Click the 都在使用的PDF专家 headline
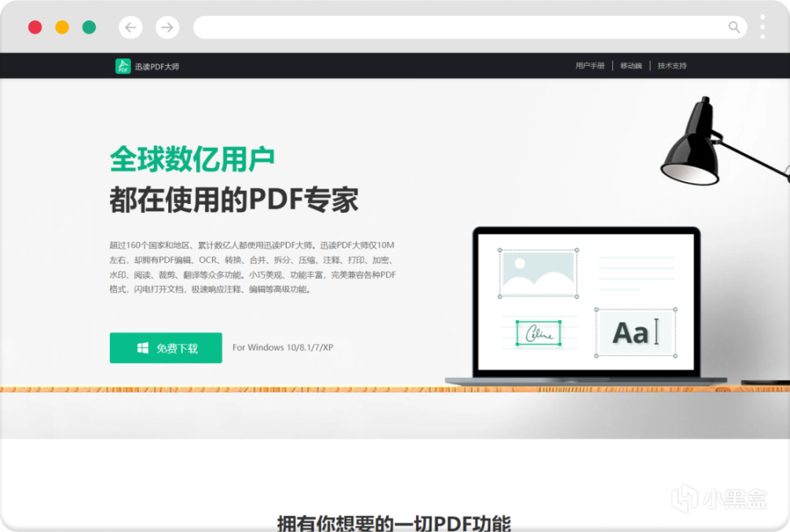The width and height of the screenshot is (790, 532). (234, 200)
